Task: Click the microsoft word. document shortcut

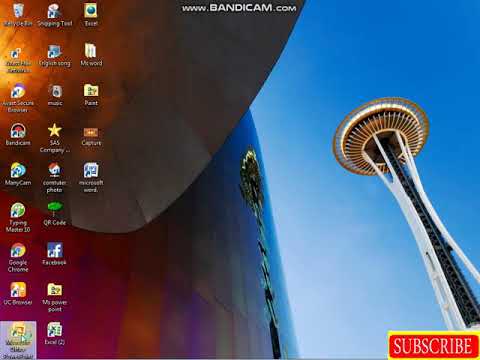Action: point(91,178)
